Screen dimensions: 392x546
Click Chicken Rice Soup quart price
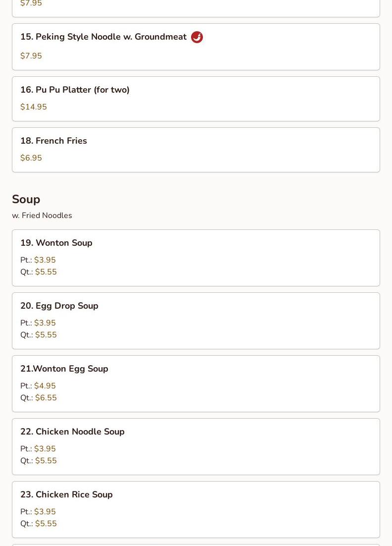[x=46, y=523]
